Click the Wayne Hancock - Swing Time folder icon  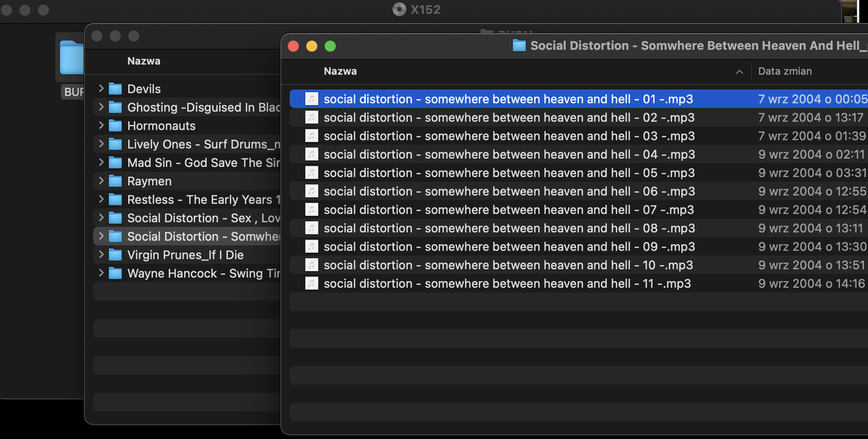[115, 273]
